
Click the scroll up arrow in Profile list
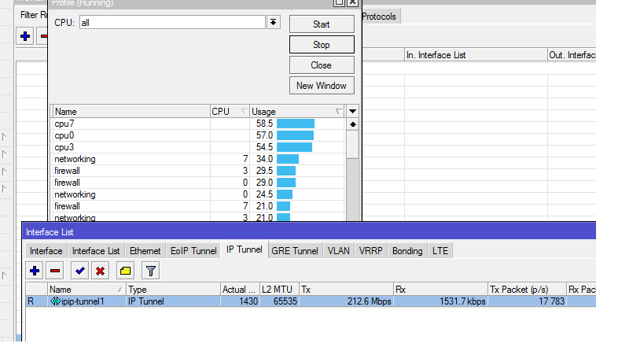tap(352, 124)
